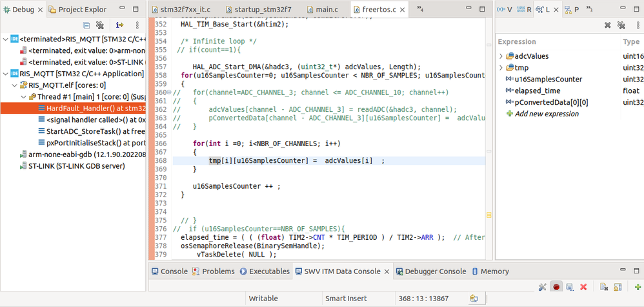
Task: Collapse RIS_MQTT.elf process node
Action: (x=14, y=85)
